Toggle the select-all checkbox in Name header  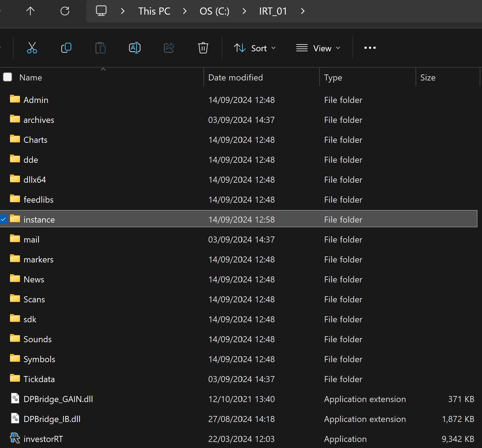click(x=7, y=77)
